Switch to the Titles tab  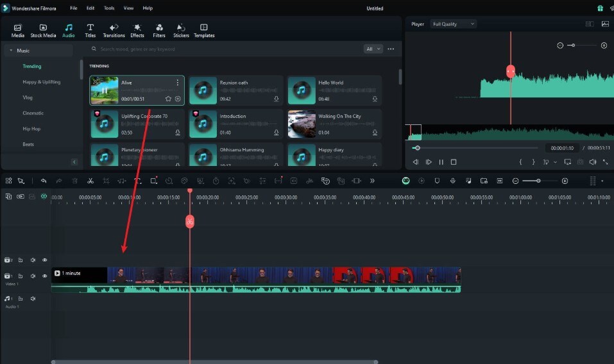(x=90, y=31)
